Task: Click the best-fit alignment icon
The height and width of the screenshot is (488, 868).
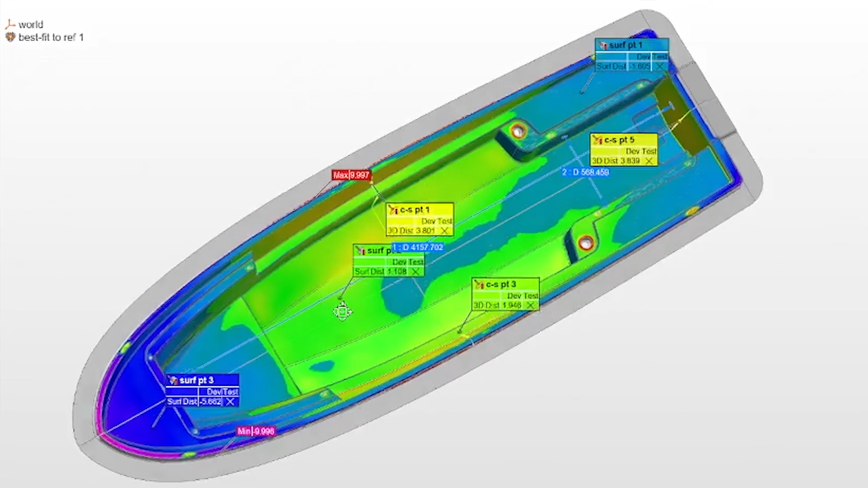Action: [10, 37]
